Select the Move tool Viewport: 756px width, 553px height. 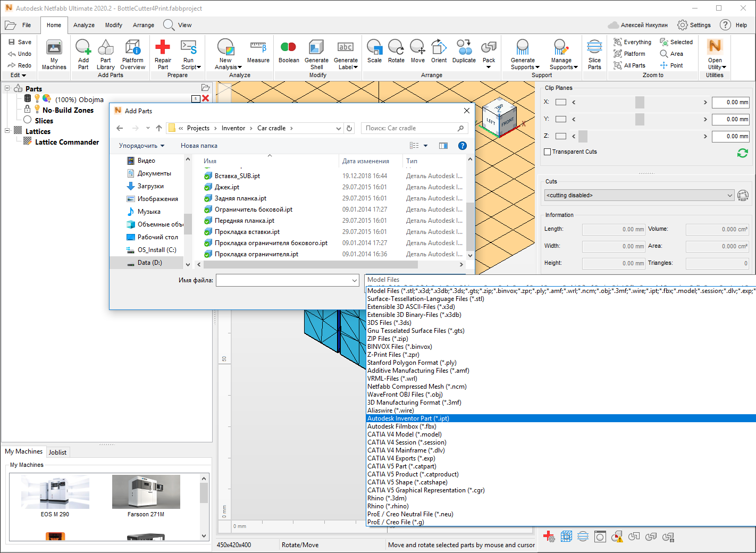pos(418,52)
